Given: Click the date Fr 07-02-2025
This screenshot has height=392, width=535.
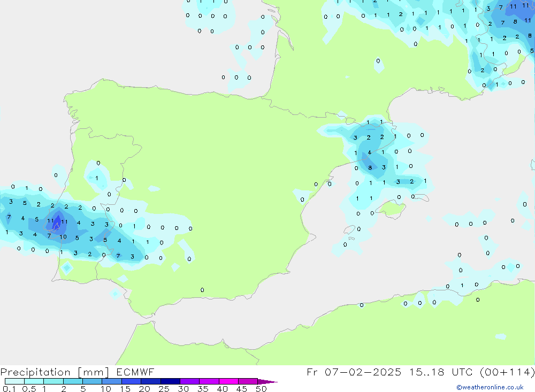Looking at the screenshot, I should [354, 372].
